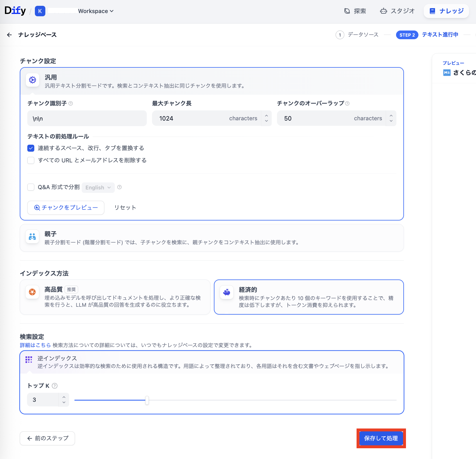Enable すべての URL とメールアドレスを削除する checkbox
The width and height of the screenshot is (476, 459).
(x=31, y=160)
